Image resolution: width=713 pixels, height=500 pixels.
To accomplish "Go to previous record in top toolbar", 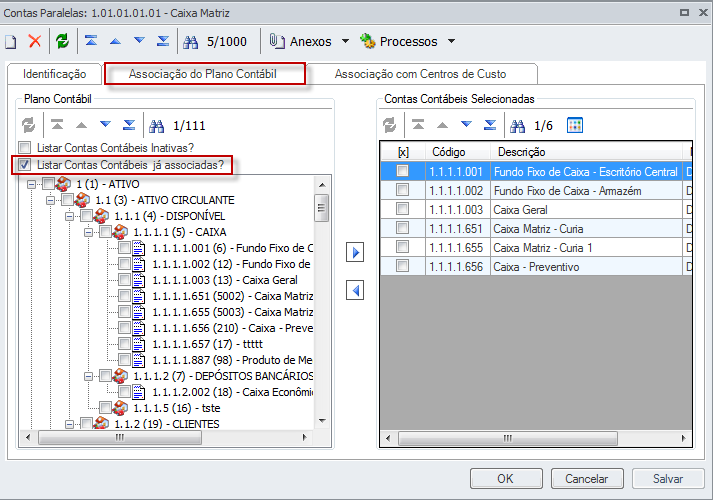I will [115, 41].
